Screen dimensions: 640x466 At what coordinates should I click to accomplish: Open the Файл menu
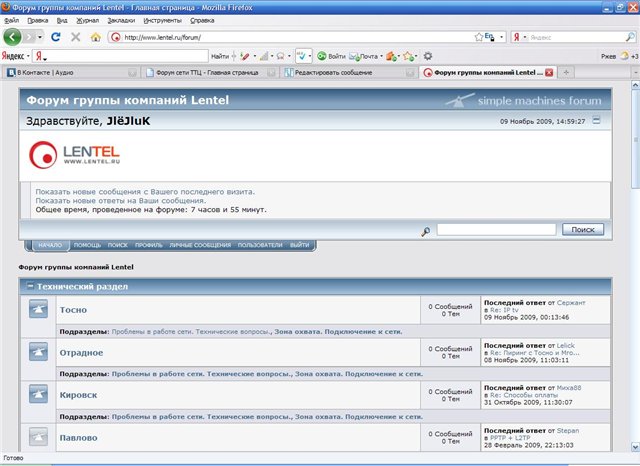(x=11, y=20)
